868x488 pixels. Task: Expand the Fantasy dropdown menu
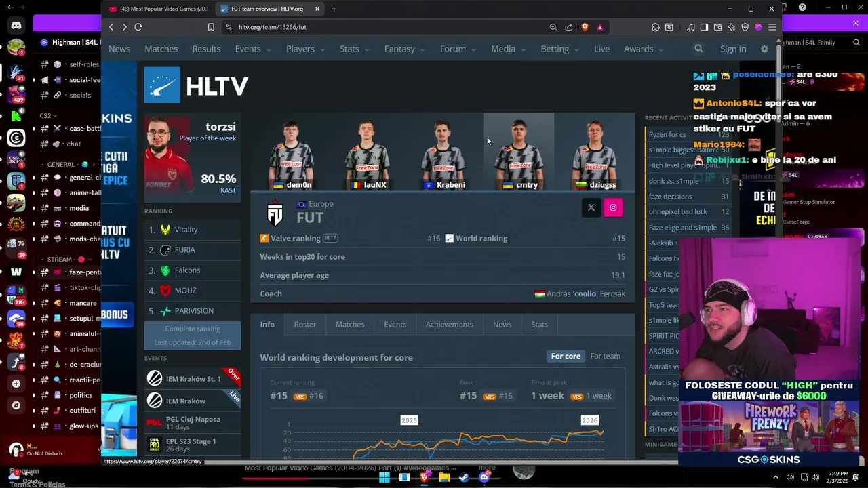coord(404,49)
